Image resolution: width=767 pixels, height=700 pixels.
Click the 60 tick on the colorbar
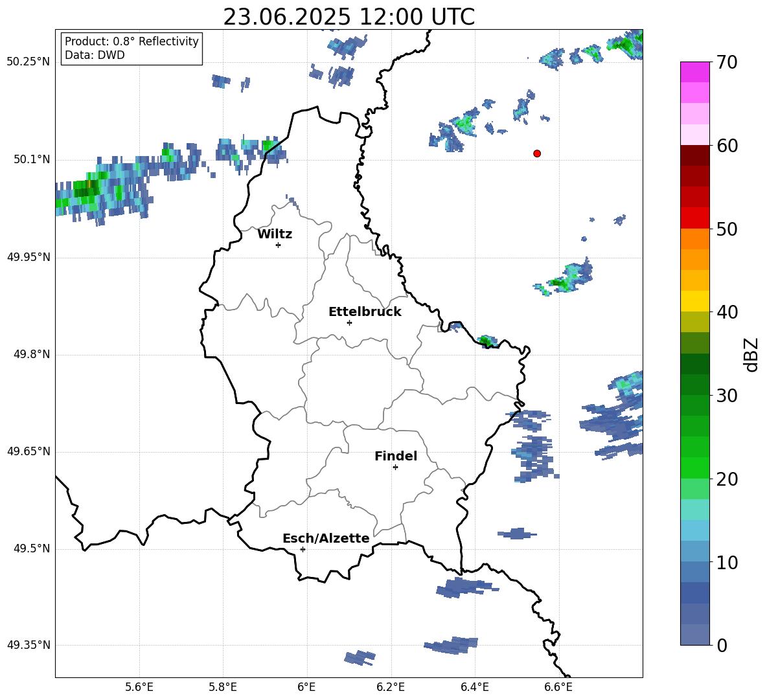point(727,146)
